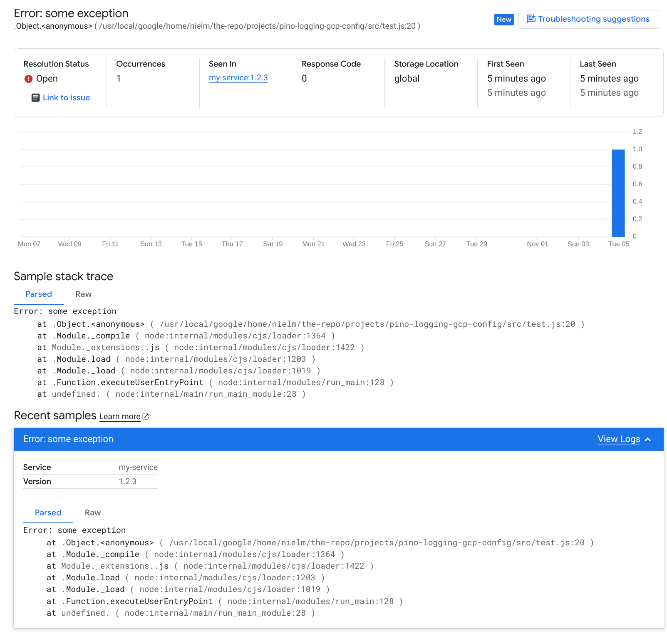Click the external link icon next to Learn more

[146, 416]
